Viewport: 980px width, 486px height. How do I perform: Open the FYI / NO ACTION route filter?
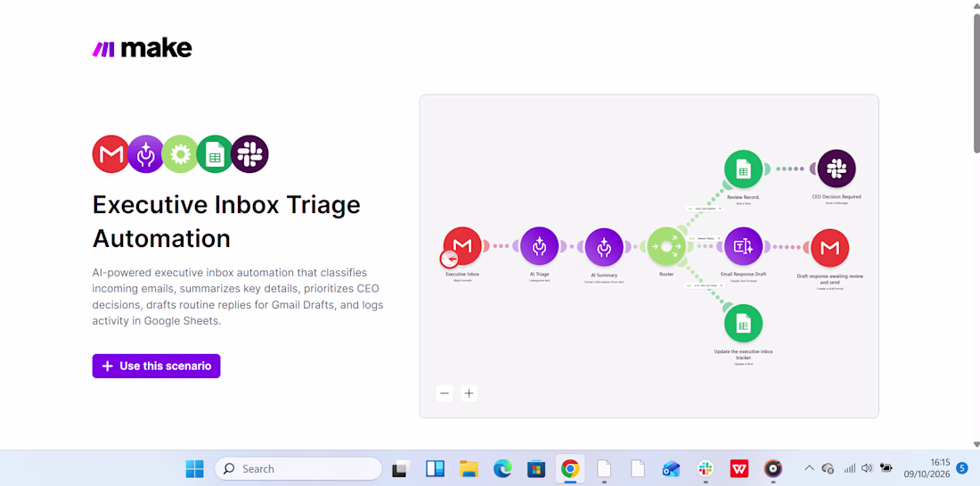pyautogui.click(x=705, y=285)
